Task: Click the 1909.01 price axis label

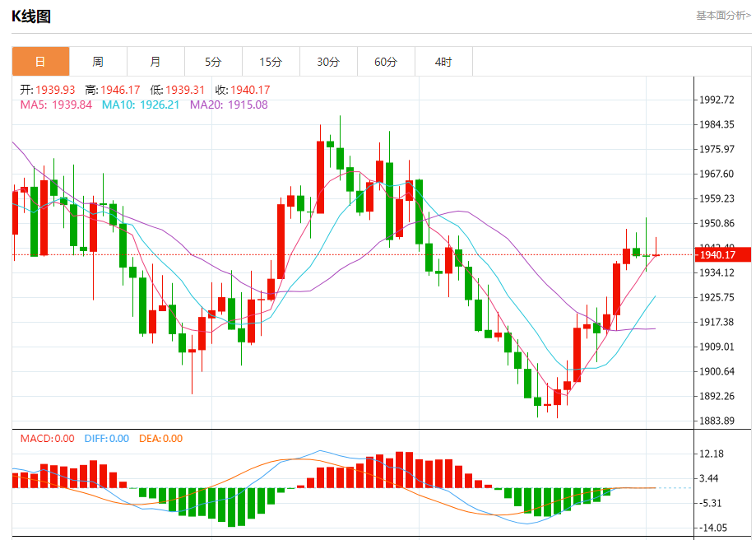Action: [717, 347]
